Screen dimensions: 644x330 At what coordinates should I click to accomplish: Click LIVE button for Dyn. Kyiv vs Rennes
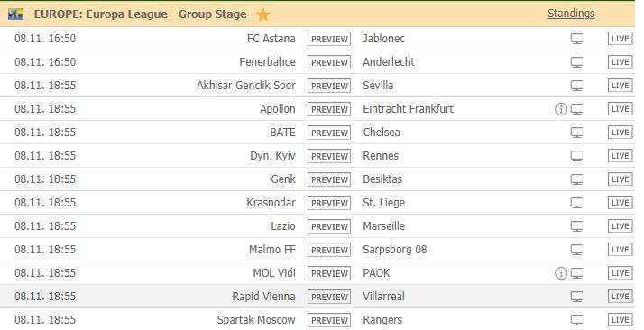(x=621, y=156)
